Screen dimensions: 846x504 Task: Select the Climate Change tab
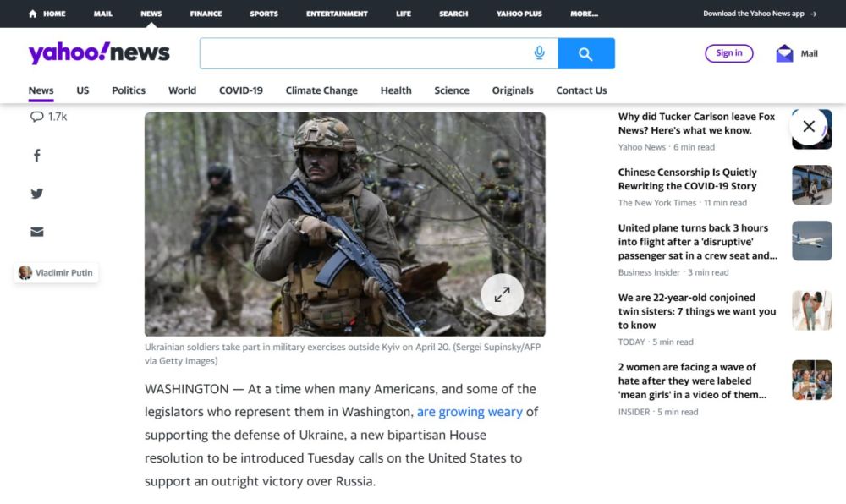click(x=321, y=90)
